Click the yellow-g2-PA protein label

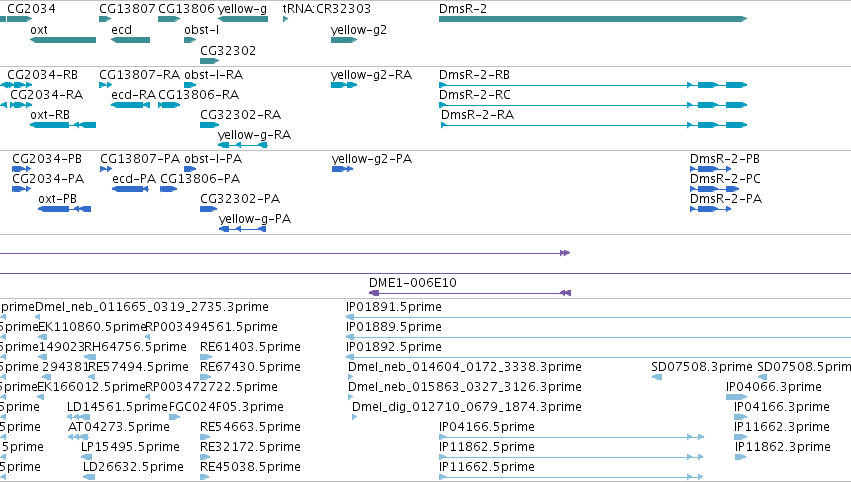(372, 159)
